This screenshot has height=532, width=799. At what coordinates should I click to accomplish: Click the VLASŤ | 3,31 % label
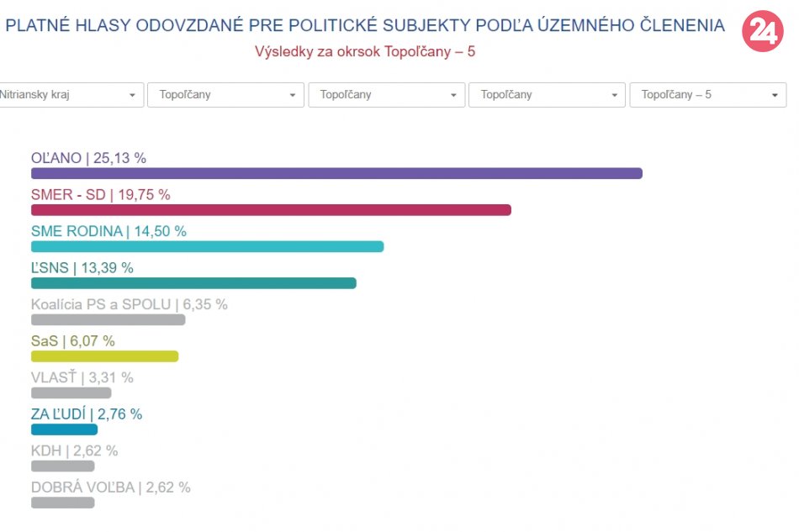click(x=82, y=377)
